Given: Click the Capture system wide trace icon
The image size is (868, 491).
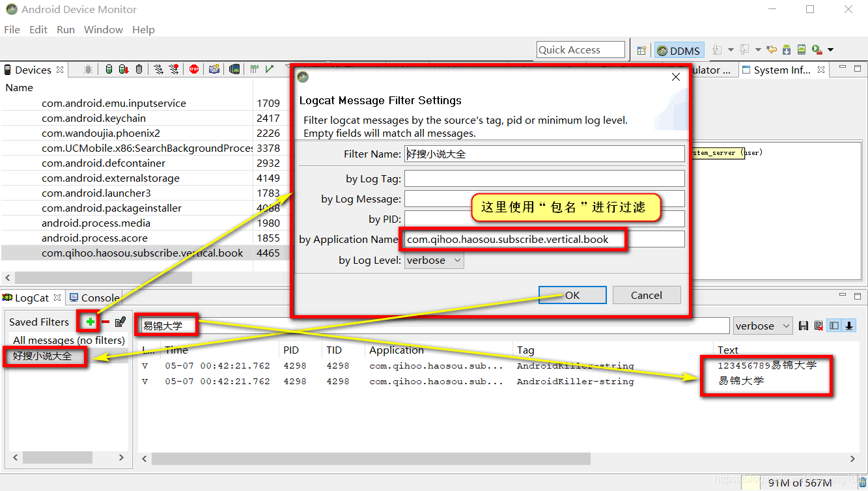Looking at the screenshot, I should pyautogui.click(x=255, y=69).
